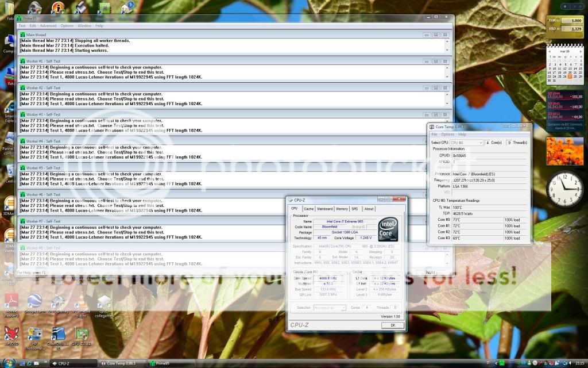
Task: Activate Prime95 taskbar button
Action: [x=171, y=363]
